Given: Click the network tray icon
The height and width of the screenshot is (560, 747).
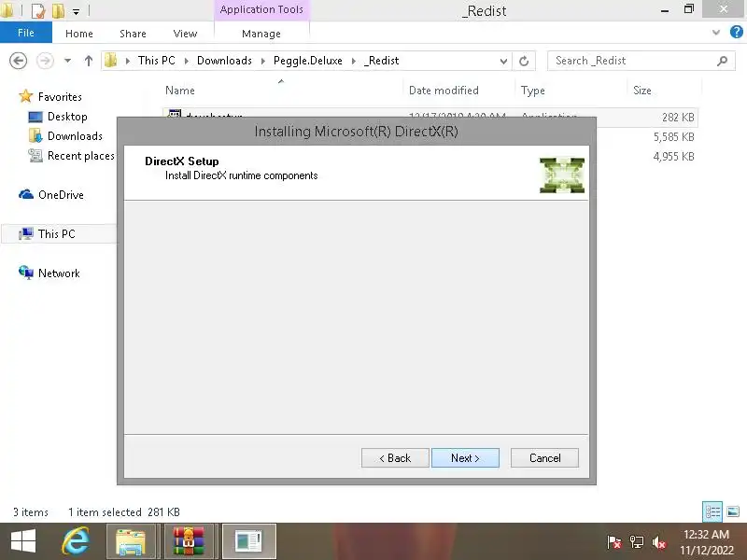Looking at the screenshot, I should tap(637, 542).
